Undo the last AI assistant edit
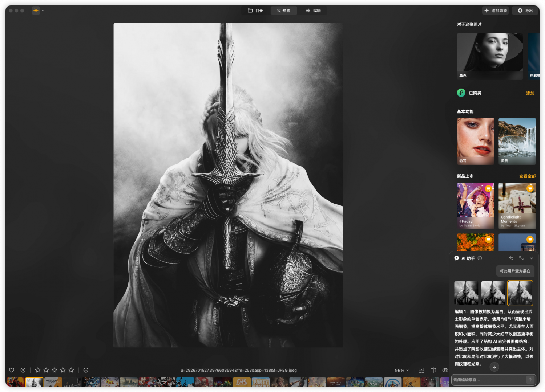The image size is (545, 392). click(x=511, y=258)
